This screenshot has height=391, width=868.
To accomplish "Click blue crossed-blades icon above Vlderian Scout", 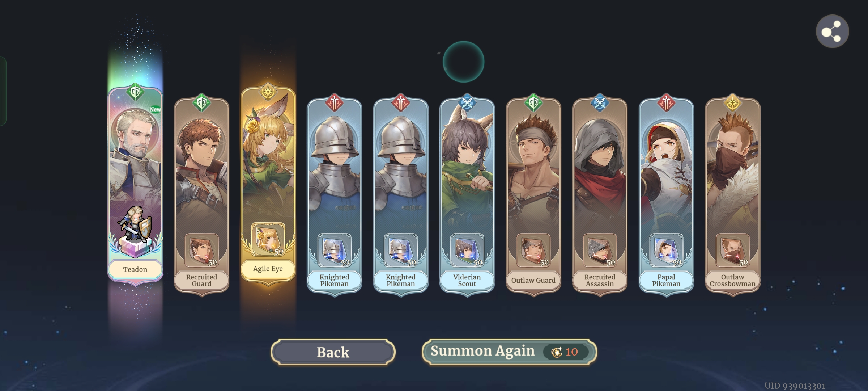I will pos(467,103).
